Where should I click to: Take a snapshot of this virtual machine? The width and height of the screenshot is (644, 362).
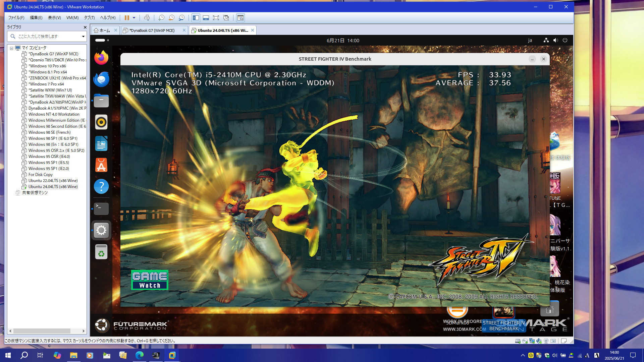(161, 18)
